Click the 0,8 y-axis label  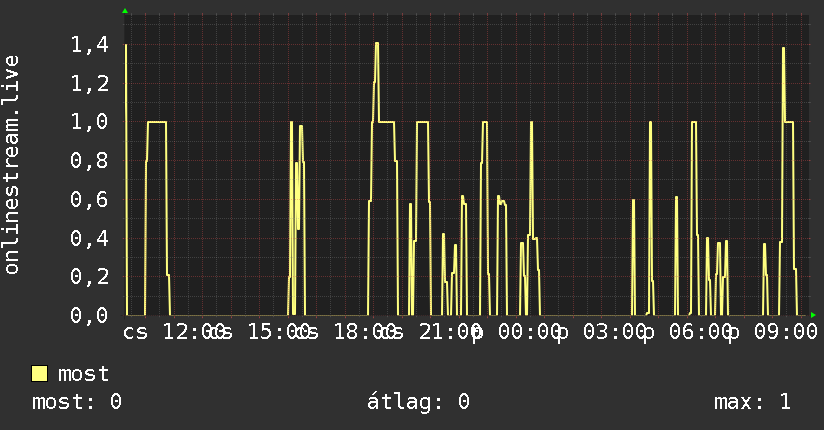click(90, 161)
